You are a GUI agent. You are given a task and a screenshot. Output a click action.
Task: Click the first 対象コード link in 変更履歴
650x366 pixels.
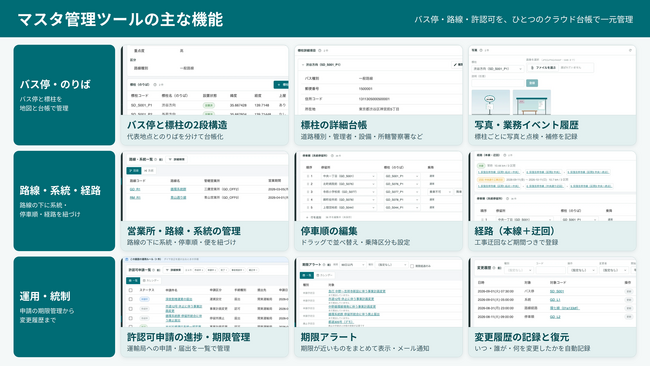[557, 291]
